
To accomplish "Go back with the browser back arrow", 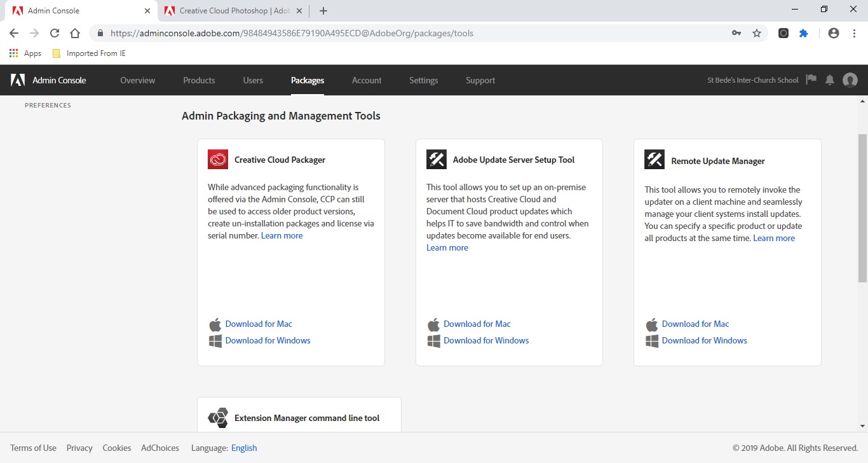I will pos(14,33).
